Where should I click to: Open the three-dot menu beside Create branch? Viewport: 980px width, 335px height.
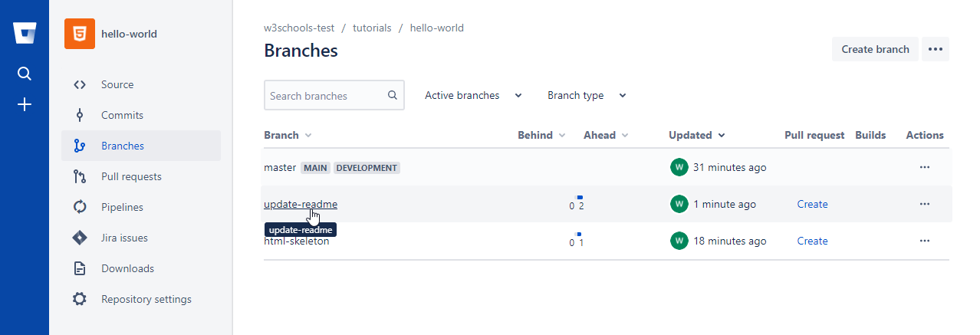[935, 49]
